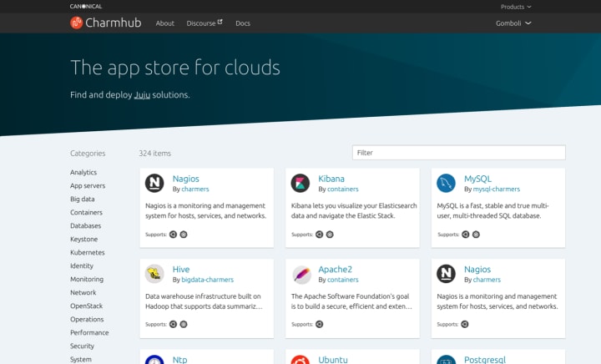601x364 pixels.
Task: Choose the Keystone category
Action: (84, 239)
